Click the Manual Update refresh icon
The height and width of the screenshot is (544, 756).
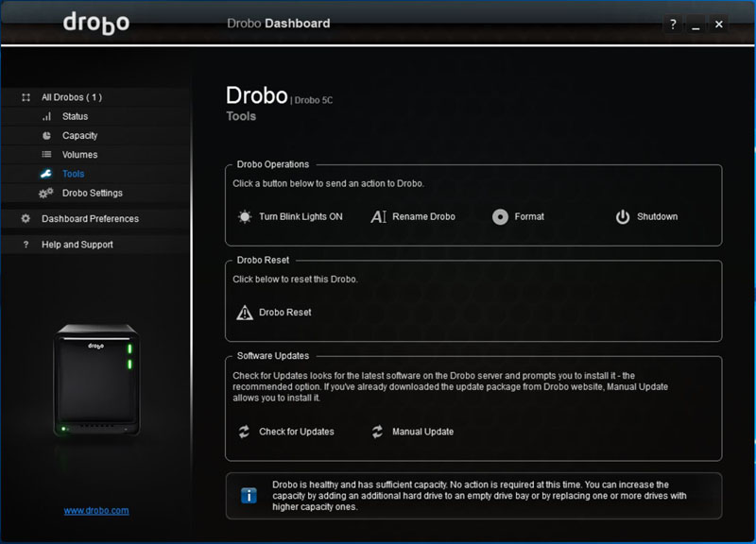pyautogui.click(x=377, y=432)
